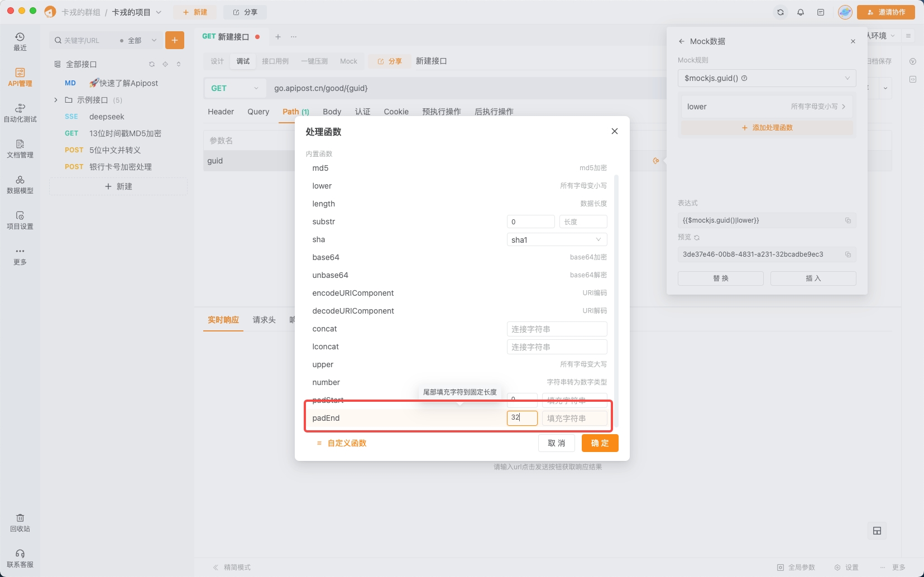
Task: Open the sha1 algorithm dropdown
Action: 557,239
